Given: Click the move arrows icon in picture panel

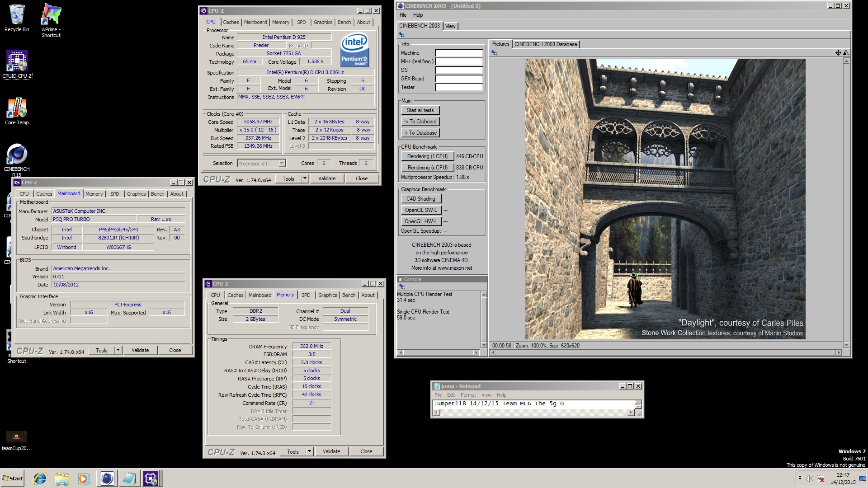Looking at the screenshot, I should 838,53.
